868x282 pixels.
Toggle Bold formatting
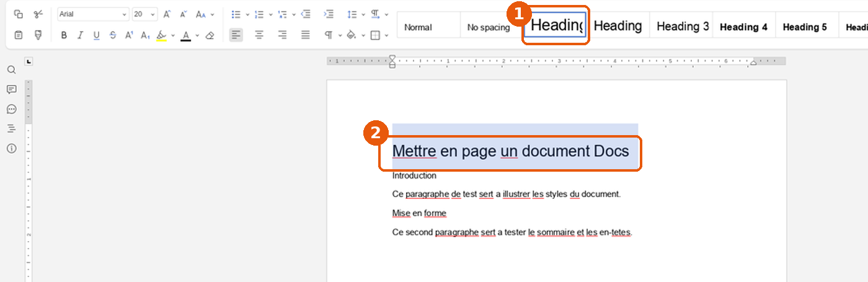(x=64, y=35)
